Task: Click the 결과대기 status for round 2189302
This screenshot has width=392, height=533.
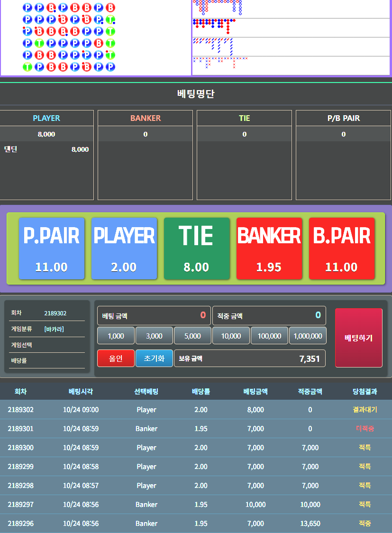Action: pos(365,410)
